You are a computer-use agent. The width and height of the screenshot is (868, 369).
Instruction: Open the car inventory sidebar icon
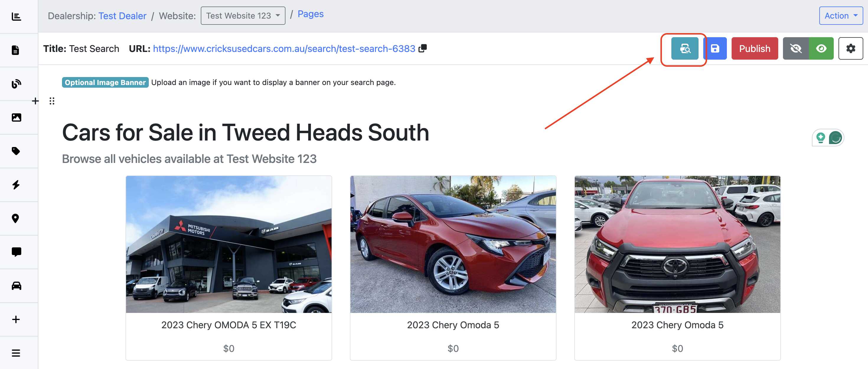point(16,286)
